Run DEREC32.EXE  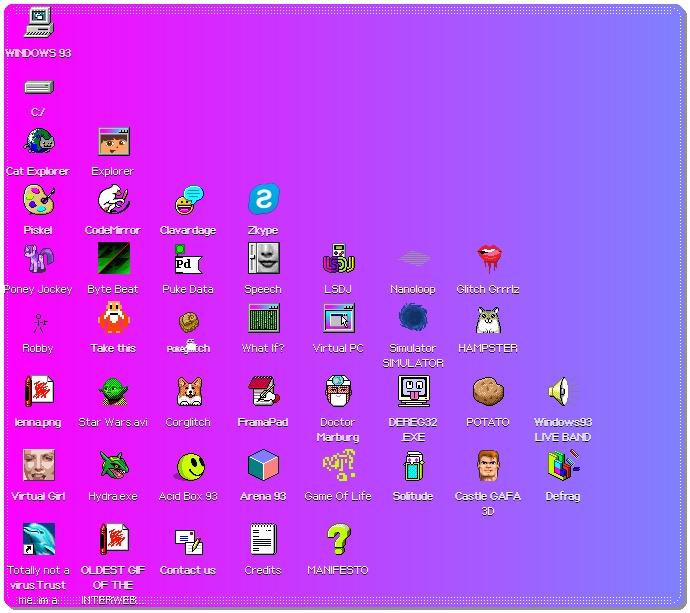[x=414, y=391]
